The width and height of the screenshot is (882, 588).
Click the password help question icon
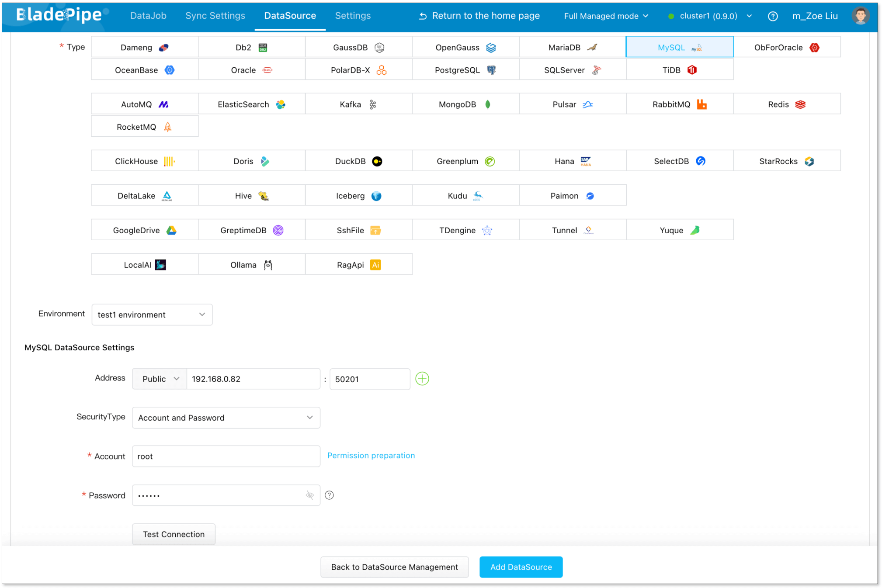(329, 495)
